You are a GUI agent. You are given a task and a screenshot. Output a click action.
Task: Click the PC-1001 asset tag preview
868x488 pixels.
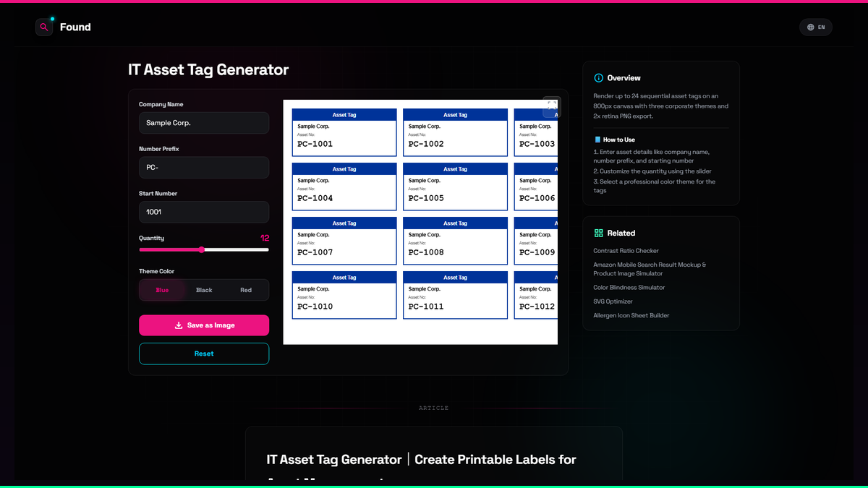pyautogui.click(x=344, y=132)
